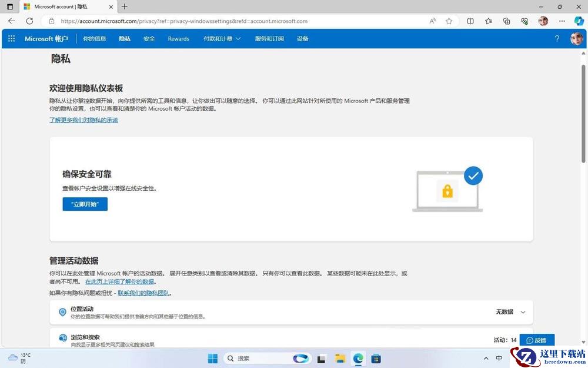Screen dimensions: 588x368
Task: Open tab actions menu
Action: 10,6
